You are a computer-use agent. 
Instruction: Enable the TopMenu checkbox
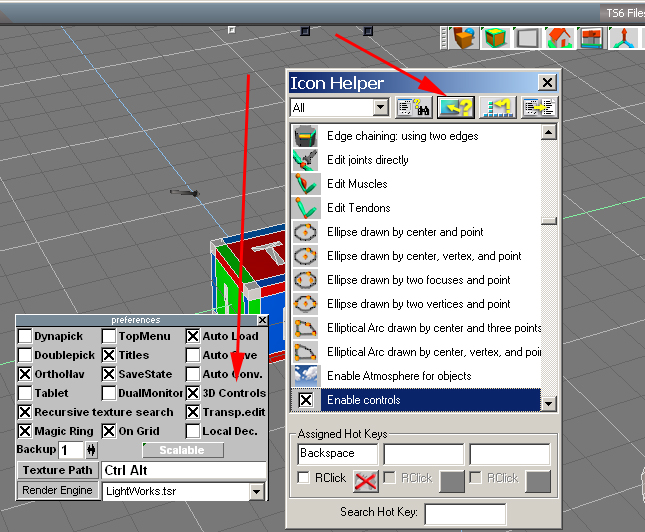(109, 336)
